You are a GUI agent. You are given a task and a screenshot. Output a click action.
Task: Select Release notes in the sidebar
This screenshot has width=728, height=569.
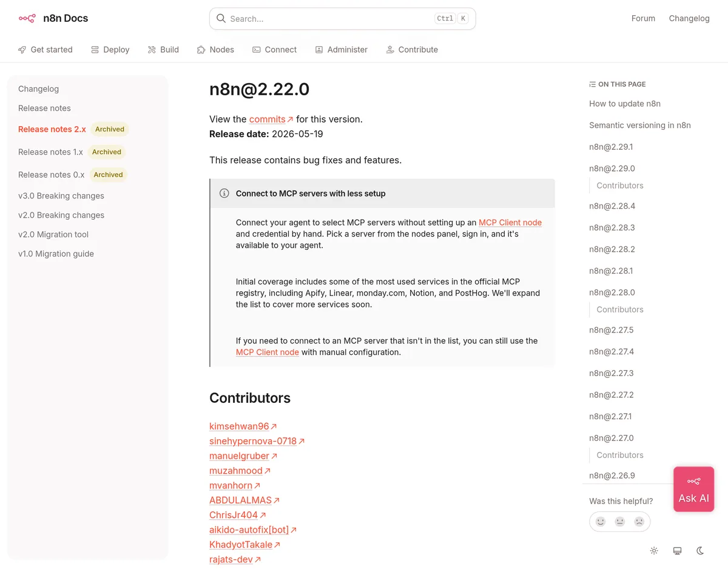(x=44, y=108)
